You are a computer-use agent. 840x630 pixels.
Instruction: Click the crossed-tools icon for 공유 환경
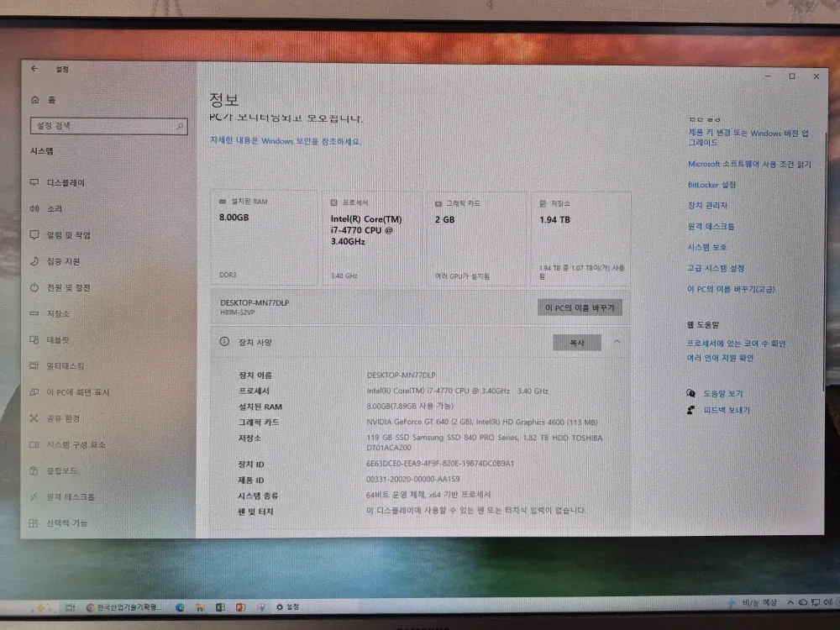point(34,417)
